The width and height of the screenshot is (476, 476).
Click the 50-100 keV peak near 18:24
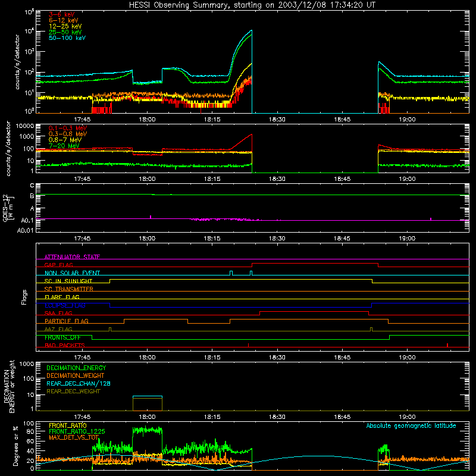[251, 31]
